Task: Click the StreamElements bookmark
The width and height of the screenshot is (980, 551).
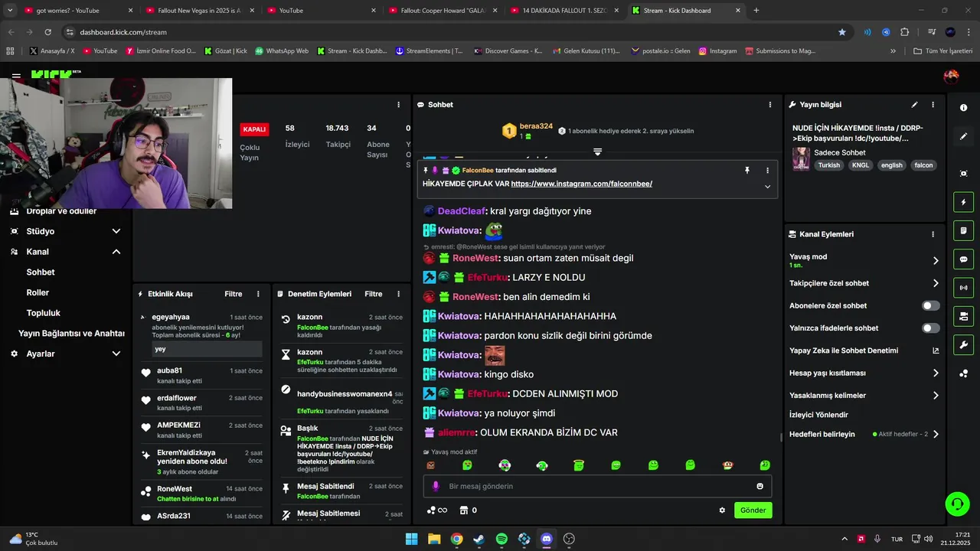Action: [x=429, y=51]
